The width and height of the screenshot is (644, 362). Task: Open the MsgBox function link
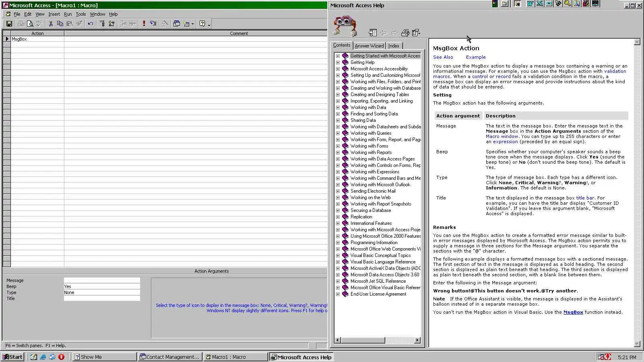pyautogui.click(x=573, y=312)
